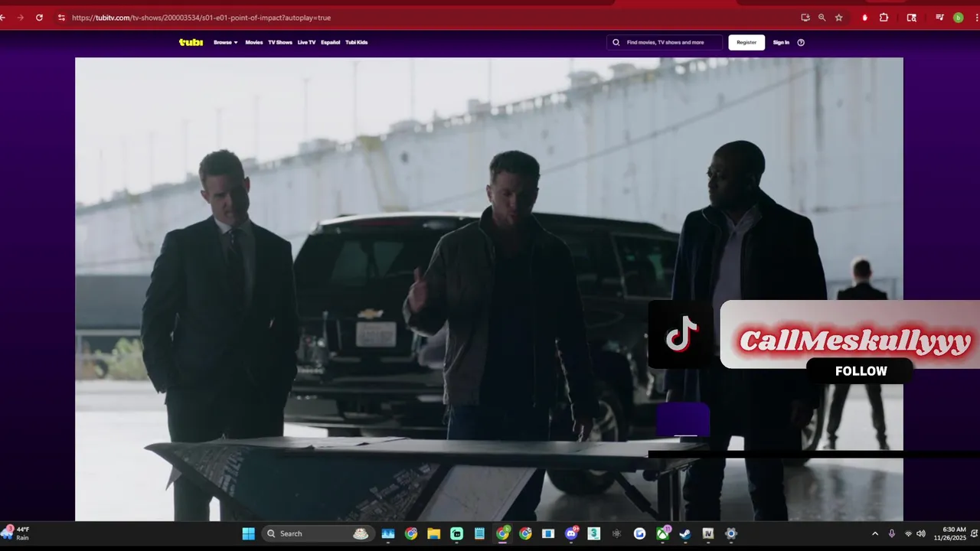Viewport: 980px width, 551px height.
Task: Show hidden system tray icons
Action: (875, 533)
